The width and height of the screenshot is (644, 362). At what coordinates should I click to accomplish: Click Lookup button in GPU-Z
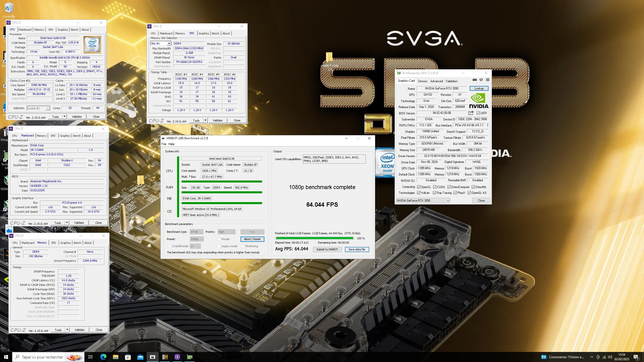(x=479, y=88)
